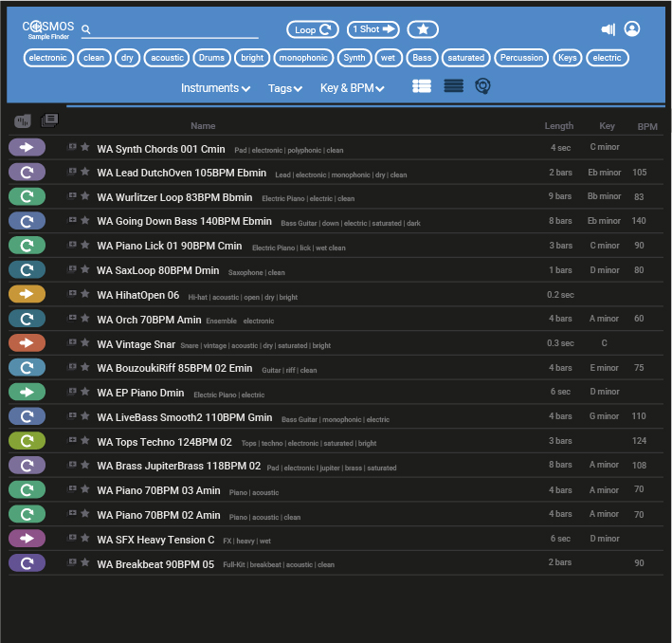Toggle the clean tag filter
672x643 pixels.
[94, 58]
